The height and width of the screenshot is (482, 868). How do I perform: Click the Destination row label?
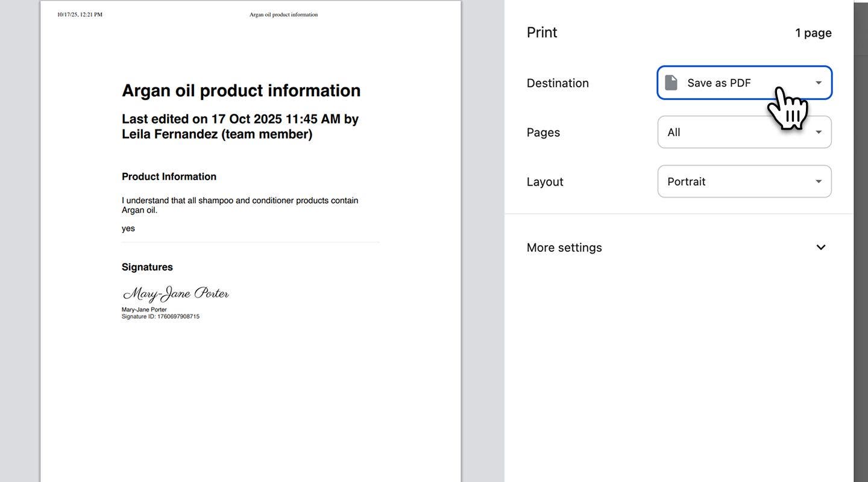pos(558,83)
